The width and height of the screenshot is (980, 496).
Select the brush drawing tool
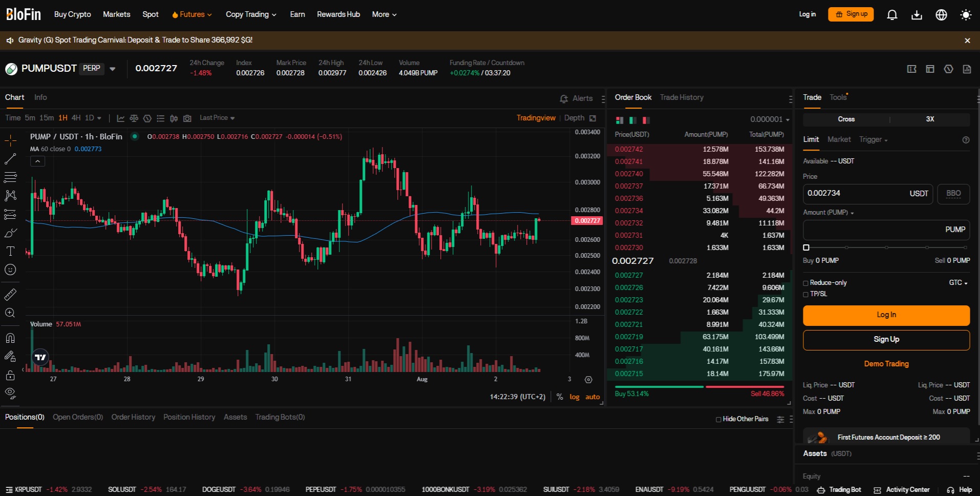pos(10,233)
